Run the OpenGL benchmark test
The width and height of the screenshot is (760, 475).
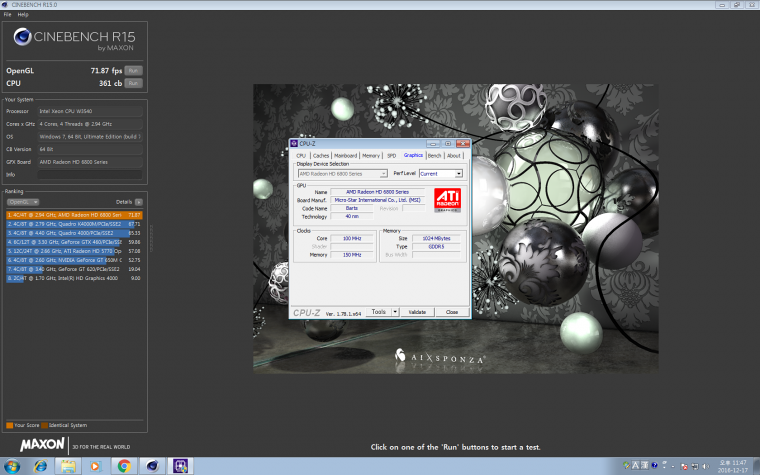click(133, 71)
